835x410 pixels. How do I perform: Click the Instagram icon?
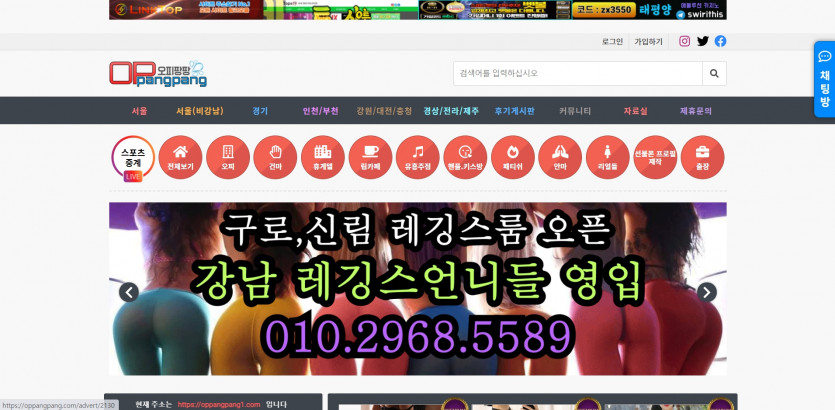tap(684, 41)
